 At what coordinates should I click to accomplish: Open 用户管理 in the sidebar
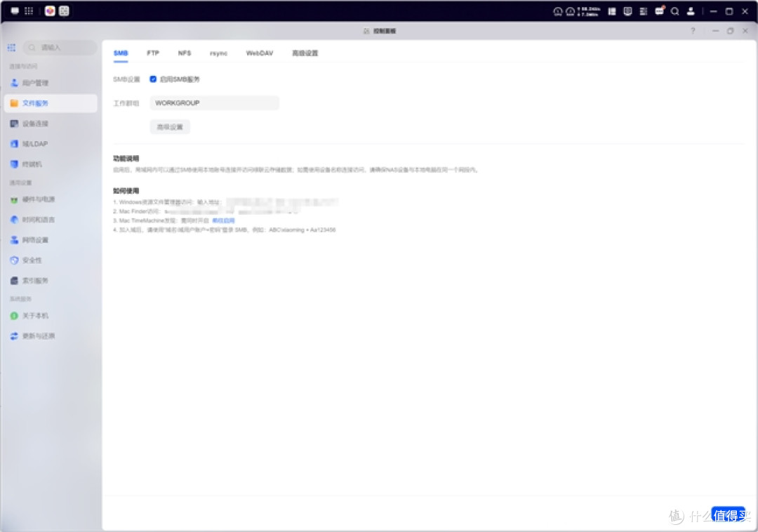51,83
